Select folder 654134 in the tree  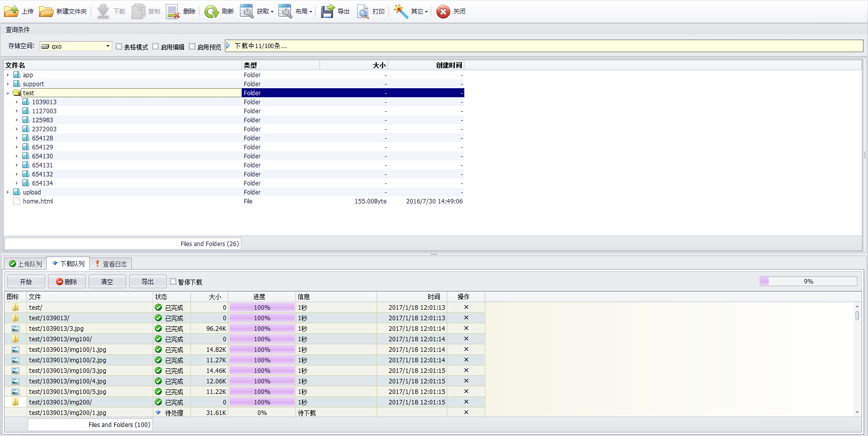43,183
